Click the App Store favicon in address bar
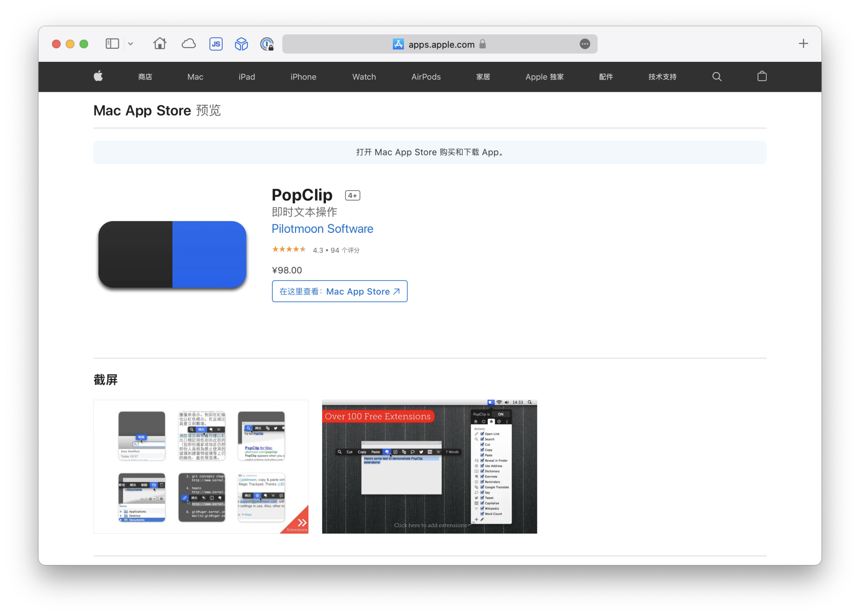 click(398, 44)
